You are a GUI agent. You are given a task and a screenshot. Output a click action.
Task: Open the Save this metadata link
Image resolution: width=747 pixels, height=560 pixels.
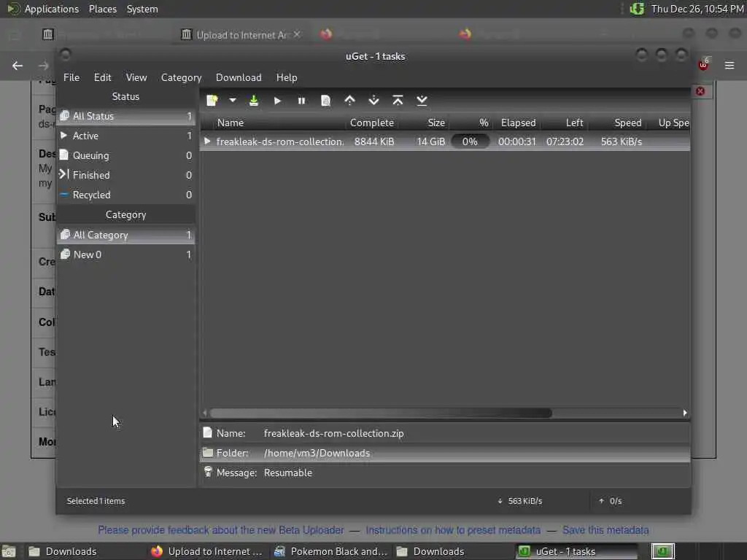605,530
